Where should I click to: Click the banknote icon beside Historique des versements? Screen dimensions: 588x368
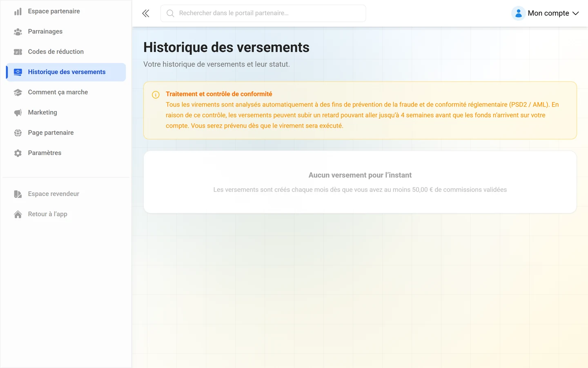18,72
